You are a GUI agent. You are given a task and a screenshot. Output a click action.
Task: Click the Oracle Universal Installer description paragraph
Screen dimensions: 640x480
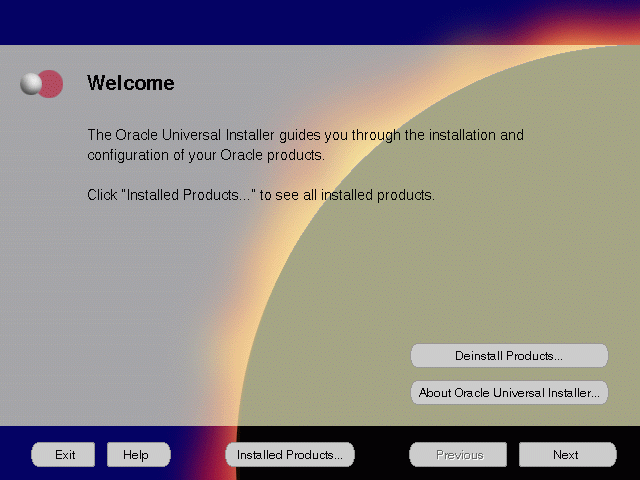click(305, 145)
